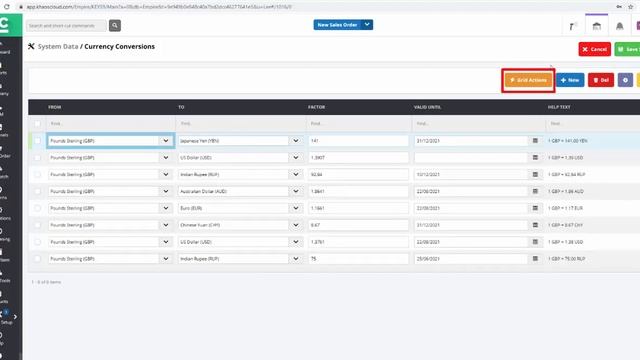Open To dropdown showing Euro (EUR)

coord(296,208)
